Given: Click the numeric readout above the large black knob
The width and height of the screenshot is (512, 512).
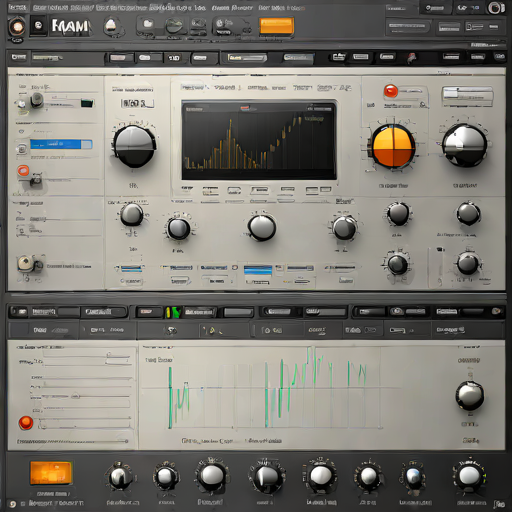Looking at the screenshot, I should click(137, 103).
